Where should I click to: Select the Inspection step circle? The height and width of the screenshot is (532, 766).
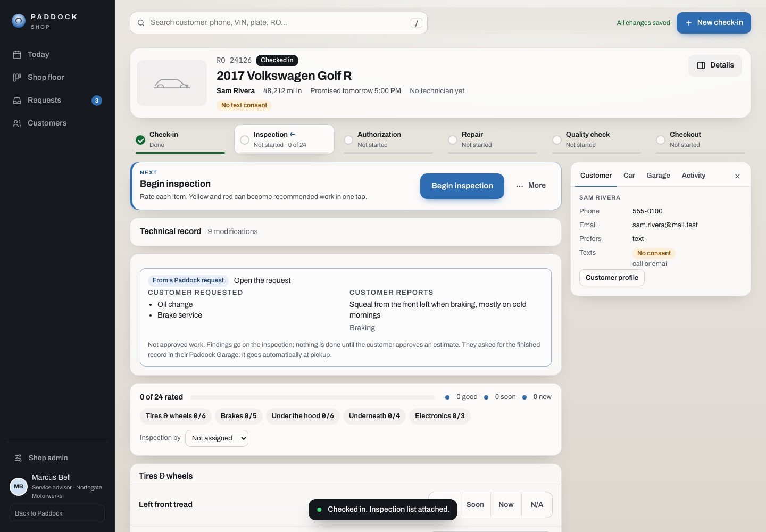[245, 140]
